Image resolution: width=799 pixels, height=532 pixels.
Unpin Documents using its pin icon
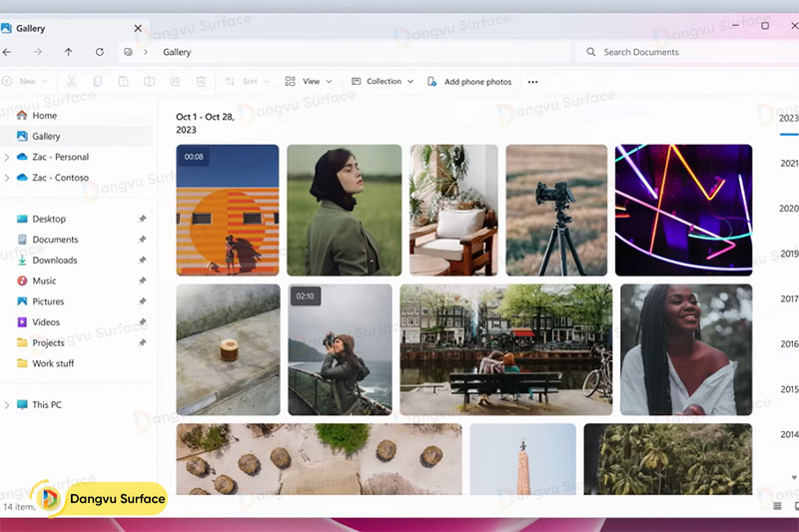pos(142,240)
